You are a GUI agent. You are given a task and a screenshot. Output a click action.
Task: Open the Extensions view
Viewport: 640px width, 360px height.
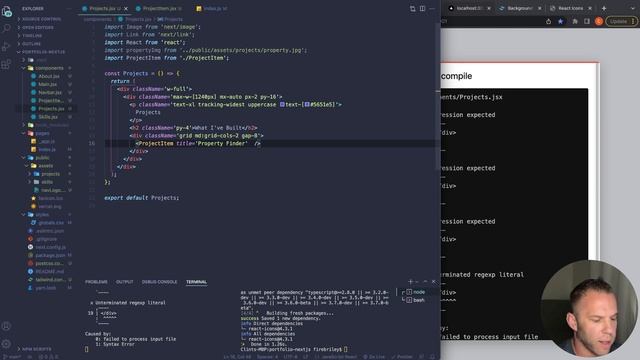pyautogui.click(x=6, y=64)
